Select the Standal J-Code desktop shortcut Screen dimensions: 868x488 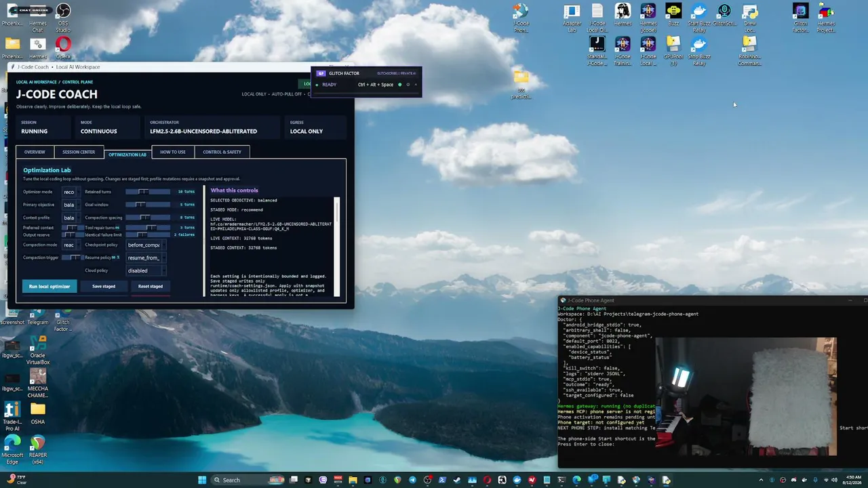click(x=597, y=51)
